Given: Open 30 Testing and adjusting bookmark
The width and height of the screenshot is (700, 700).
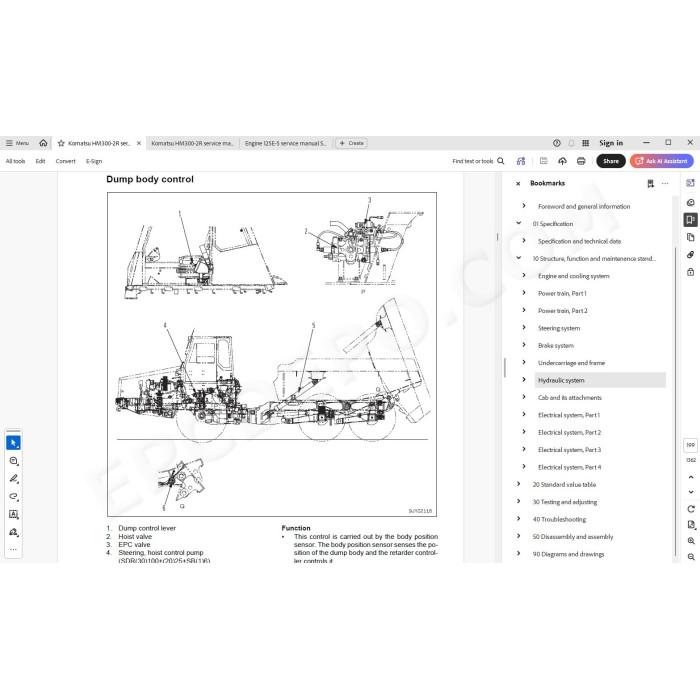Looking at the screenshot, I should click(x=564, y=502).
